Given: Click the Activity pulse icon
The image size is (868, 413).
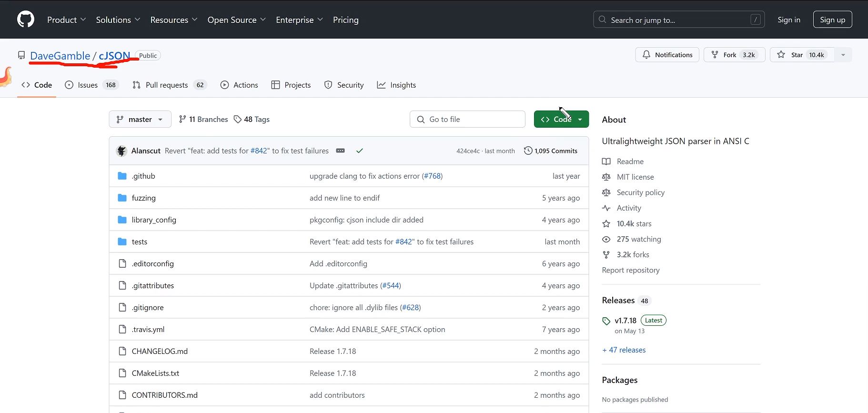Looking at the screenshot, I should coord(606,208).
